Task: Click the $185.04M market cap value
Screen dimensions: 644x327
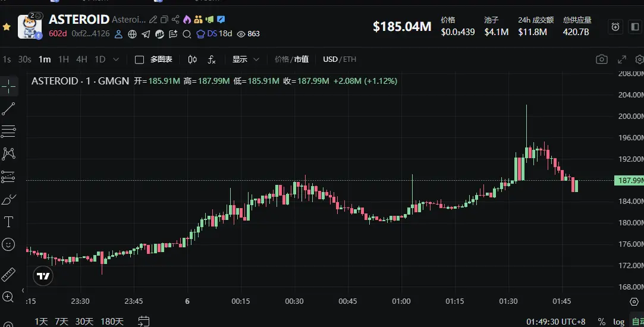Action: click(402, 27)
